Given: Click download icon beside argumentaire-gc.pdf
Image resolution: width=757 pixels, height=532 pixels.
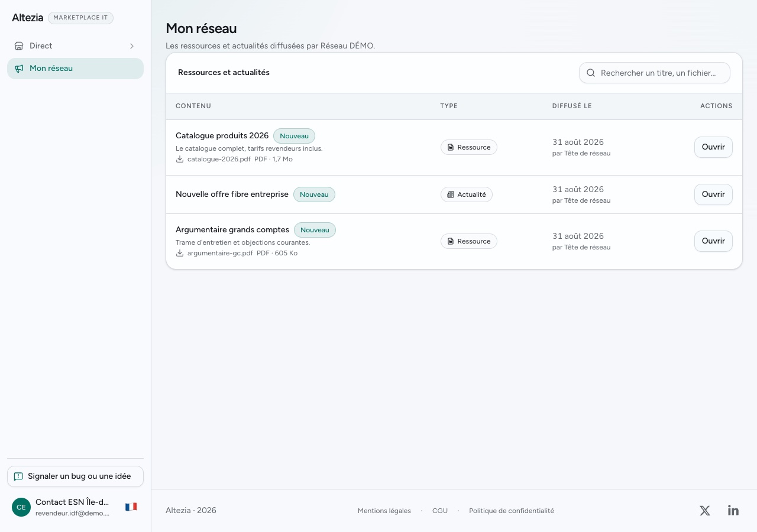Looking at the screenshot, I should (x=180, y=253).
